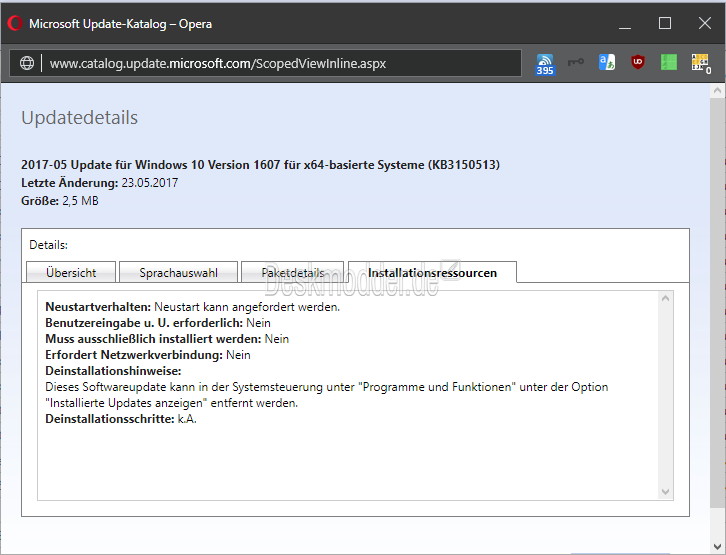The height and width of the screenshot is (555, 726).
Task: Click the details box scroll down arrow
Action: [x=665, y=492]
